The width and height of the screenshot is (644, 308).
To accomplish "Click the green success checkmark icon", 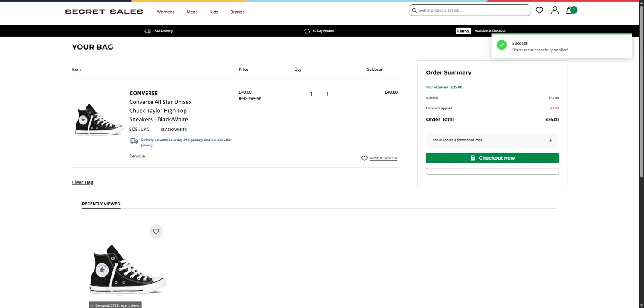I will (501, 45).
